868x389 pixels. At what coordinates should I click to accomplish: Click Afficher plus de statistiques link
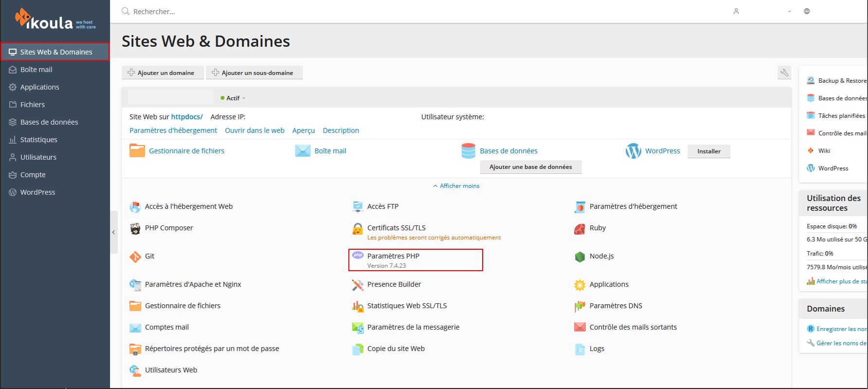[841, 281]
